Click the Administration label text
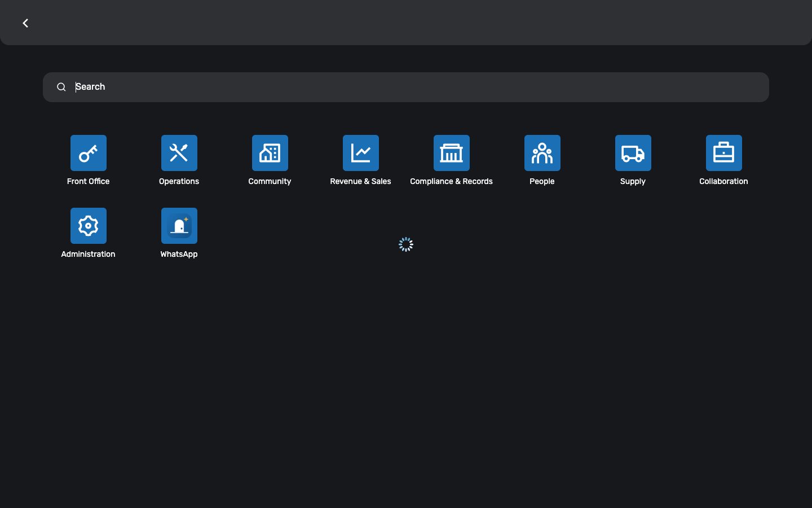 [89, 254]
